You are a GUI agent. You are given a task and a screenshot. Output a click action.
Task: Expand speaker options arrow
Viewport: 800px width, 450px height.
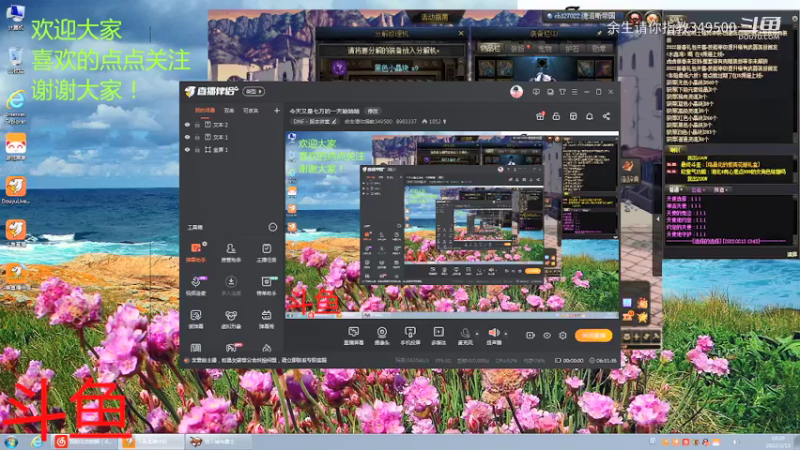(x=506, y=334)
